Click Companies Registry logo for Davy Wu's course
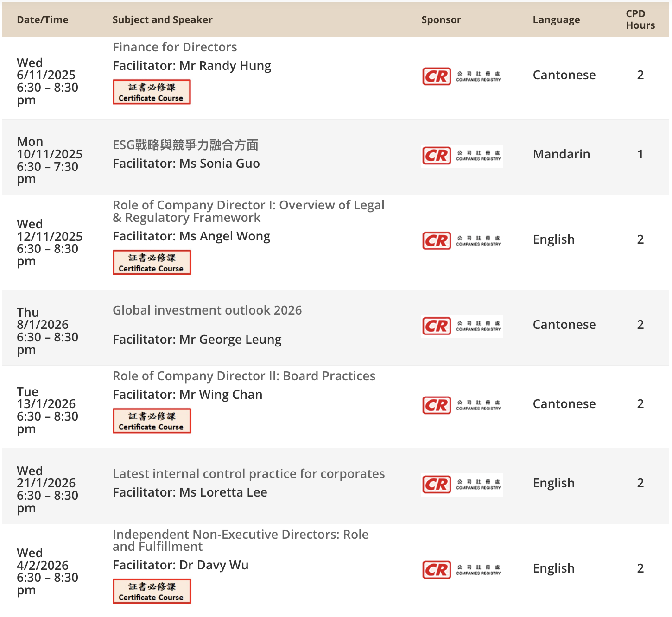672x617 pixels. [462, 570]
